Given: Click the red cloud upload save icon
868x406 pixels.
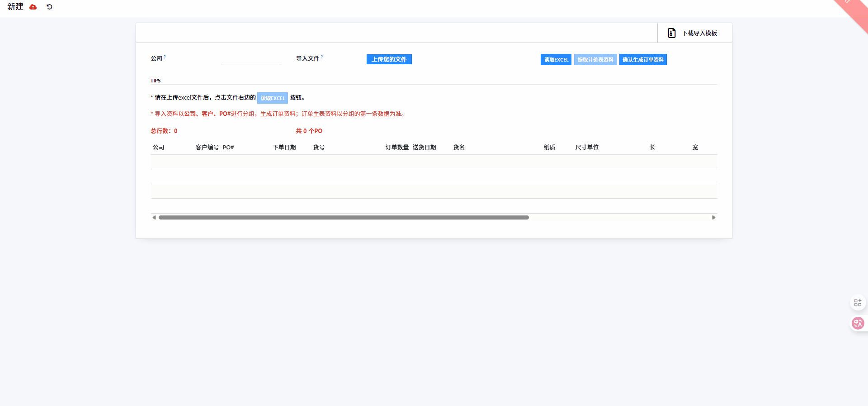Looking at the screenshot, I should coord(33,7).
